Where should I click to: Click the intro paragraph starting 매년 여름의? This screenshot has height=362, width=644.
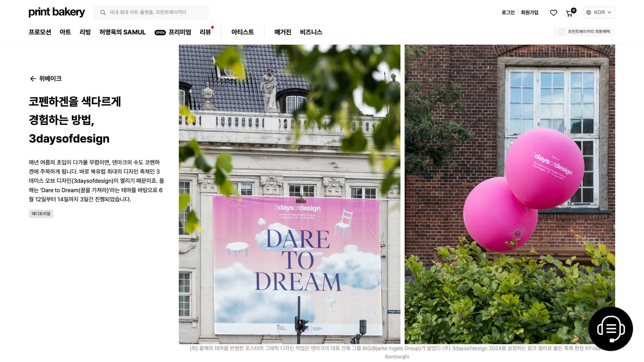point(97,181)
